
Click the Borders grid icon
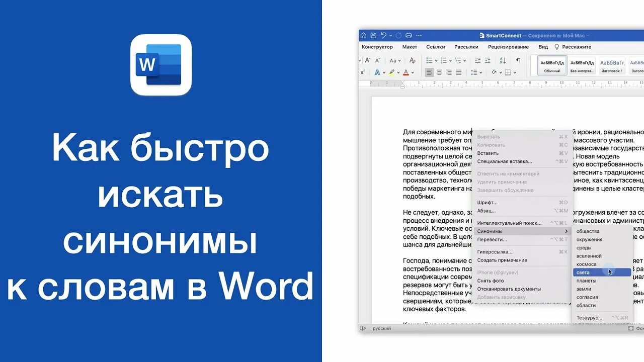pos(508,72)
